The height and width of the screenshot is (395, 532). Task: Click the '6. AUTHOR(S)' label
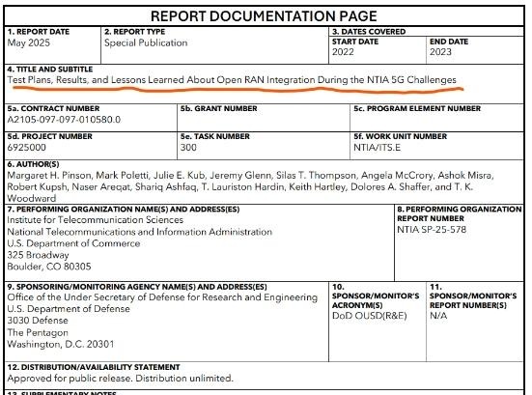pyautogui.click(x=33, y=164)
